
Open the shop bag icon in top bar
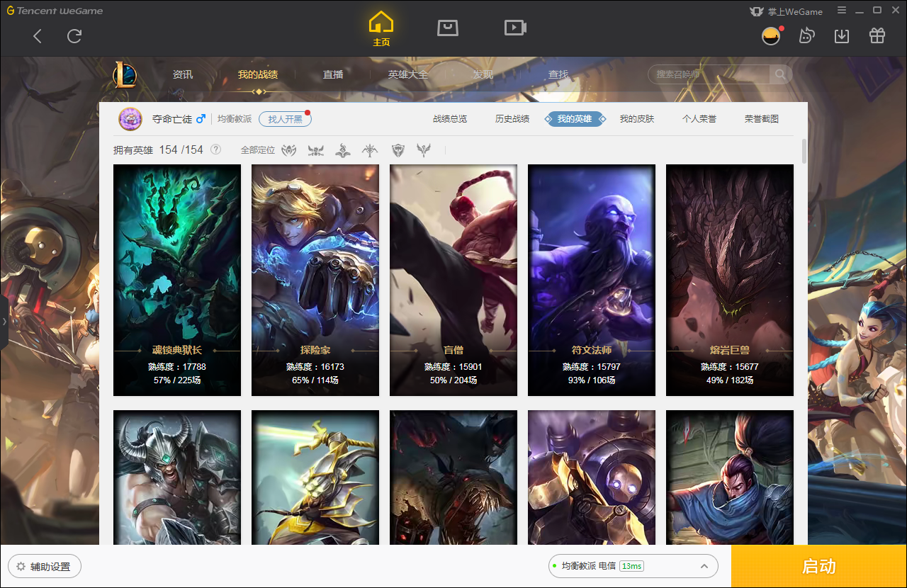(x=448, y=28)
